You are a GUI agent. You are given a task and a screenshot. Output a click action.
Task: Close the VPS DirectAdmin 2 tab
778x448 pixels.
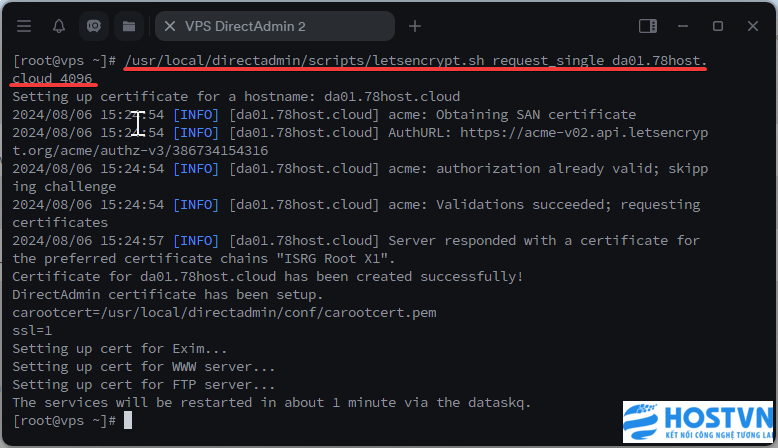click(x=170, y=26)
